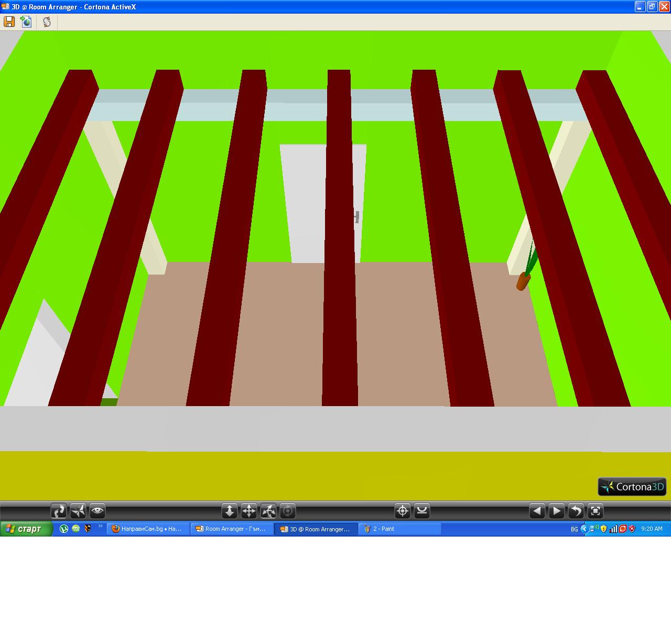Switch to the 2 - Paint taskbar window
Screen dimensions: 671x644
[399, 529]
